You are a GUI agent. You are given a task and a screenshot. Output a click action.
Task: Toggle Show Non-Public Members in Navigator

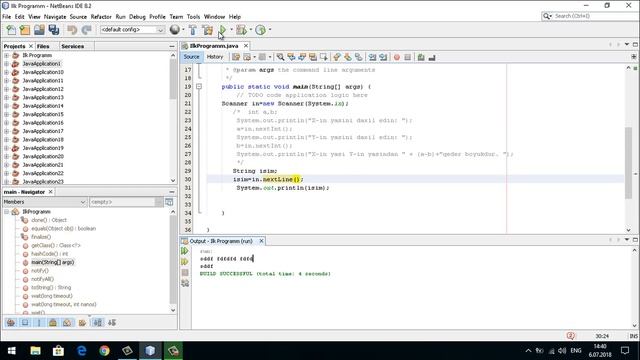[53, 322]
